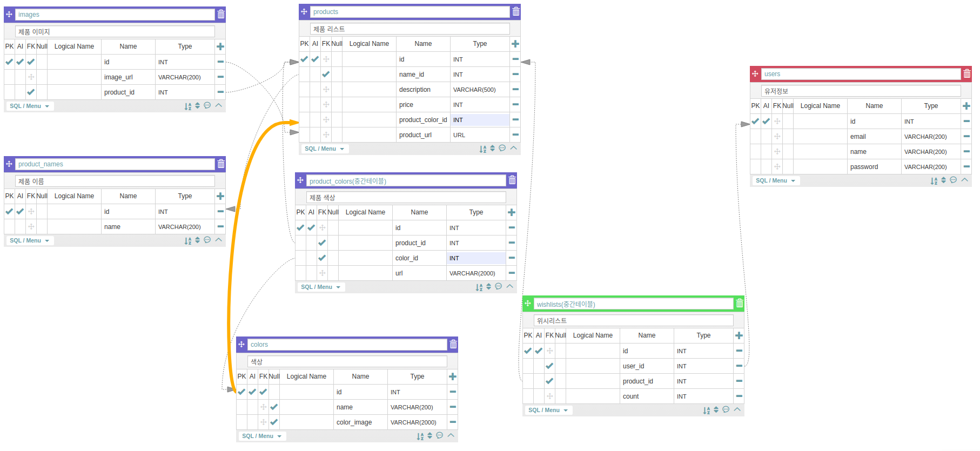Add a new column to products table
The height and width of the screenshot is (451, 980).
coord(515,44)
